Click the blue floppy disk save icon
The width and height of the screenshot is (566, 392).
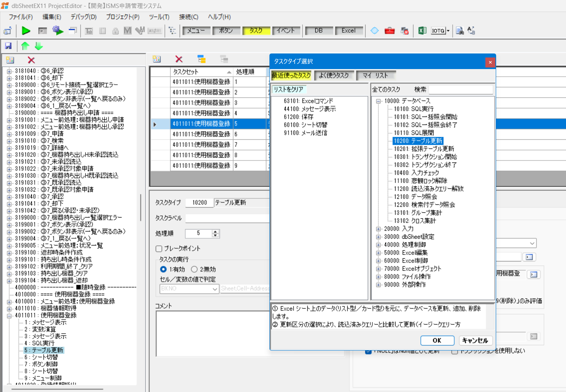[x=8, y=46]
